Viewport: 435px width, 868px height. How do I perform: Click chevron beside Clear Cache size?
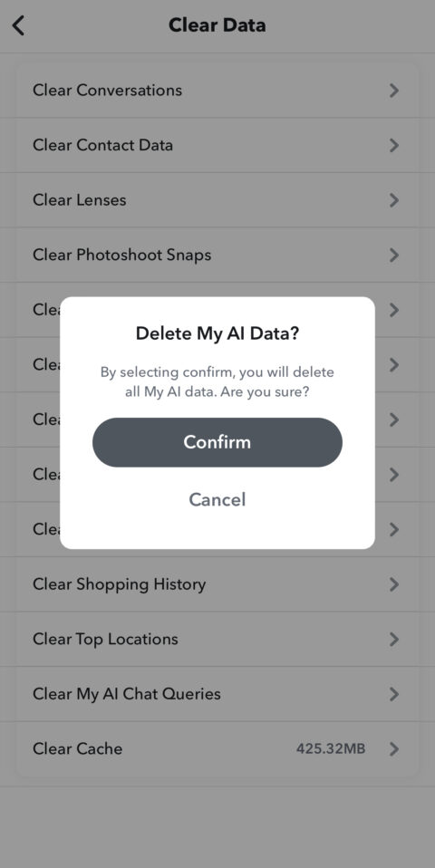click(x=394, y=749)
